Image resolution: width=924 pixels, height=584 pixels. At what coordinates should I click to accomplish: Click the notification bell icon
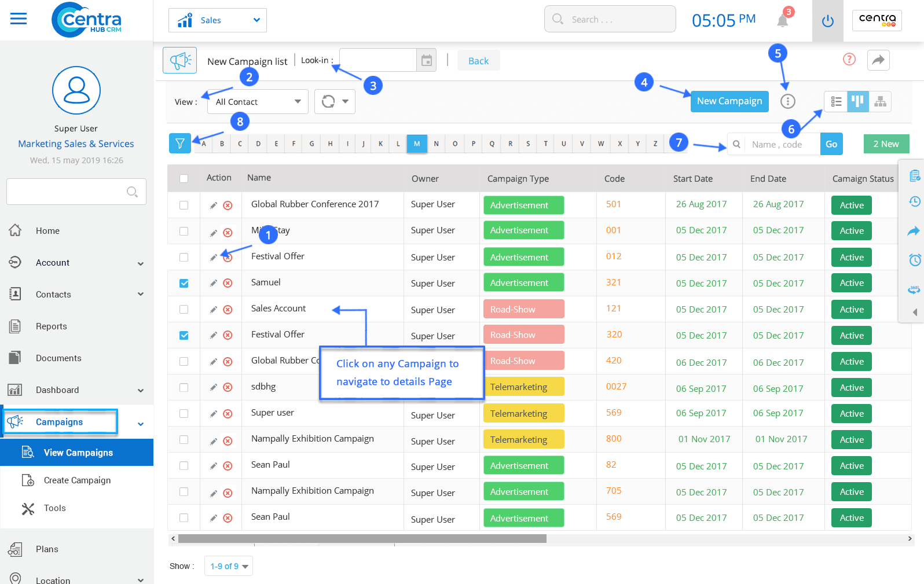point(782,21)
